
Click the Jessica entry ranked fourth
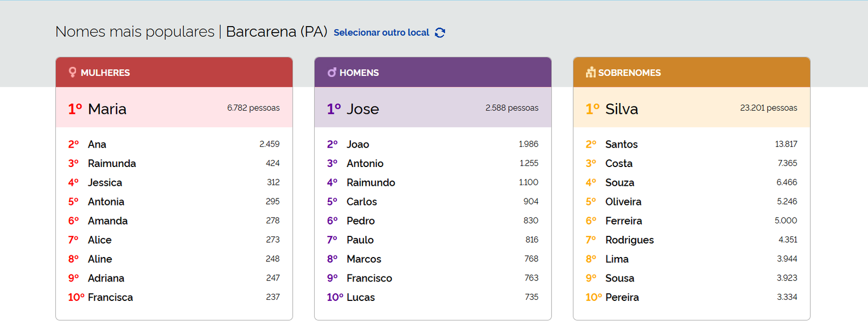click(105, 183)
